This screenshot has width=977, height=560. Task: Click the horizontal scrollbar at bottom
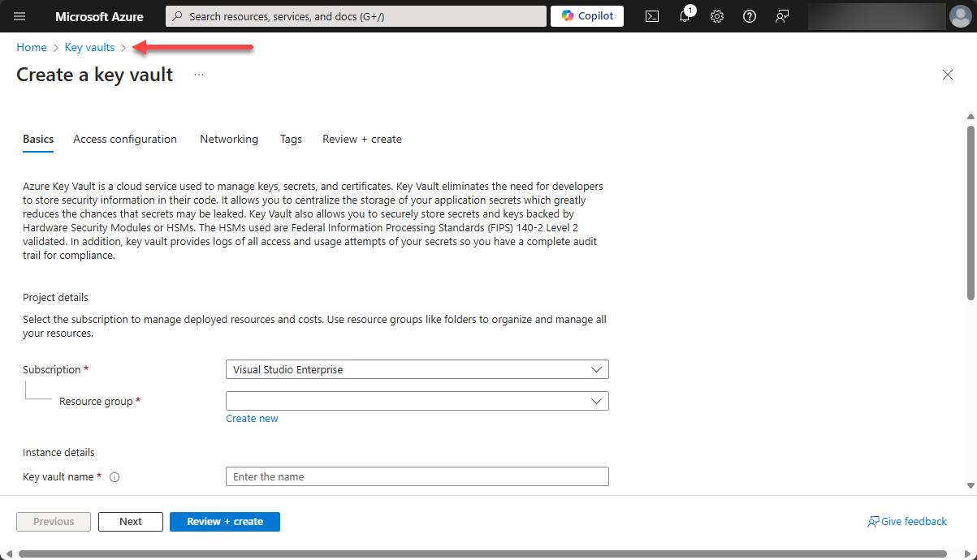point(483,554)
